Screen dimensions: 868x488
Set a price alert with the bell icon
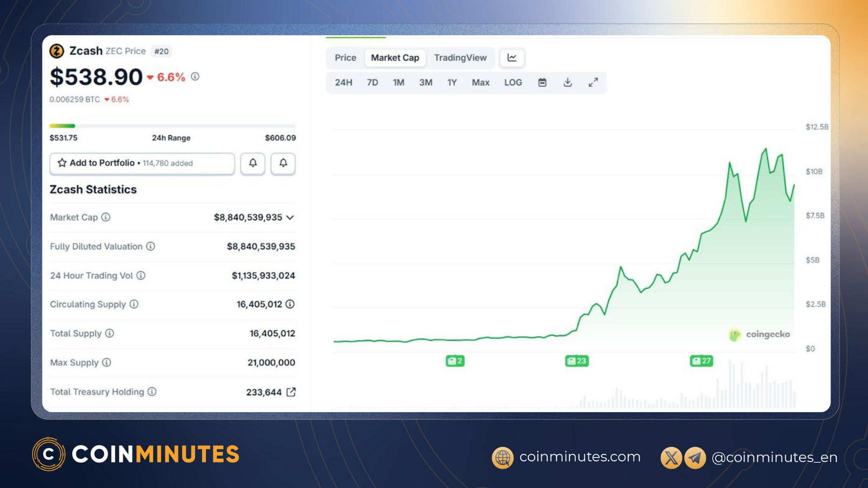252,164
